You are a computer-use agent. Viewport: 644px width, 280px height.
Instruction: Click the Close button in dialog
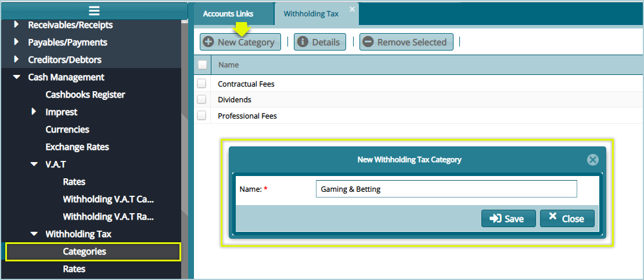tap(567, 218)
